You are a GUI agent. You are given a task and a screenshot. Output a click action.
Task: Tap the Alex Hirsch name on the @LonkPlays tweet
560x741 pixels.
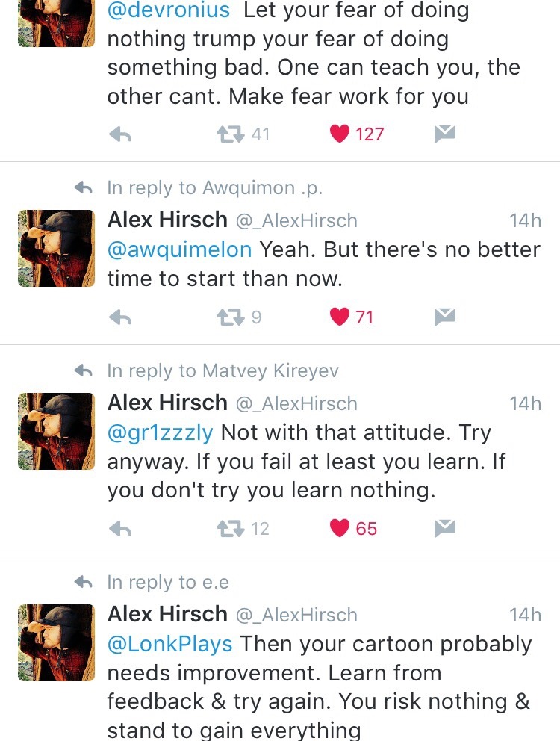(x=167, y=614)
